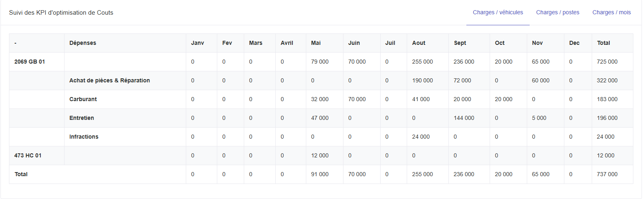Click the Achat de pièces & Réparation label
Screen dimensions: 644x199
[x=109, y=81]
